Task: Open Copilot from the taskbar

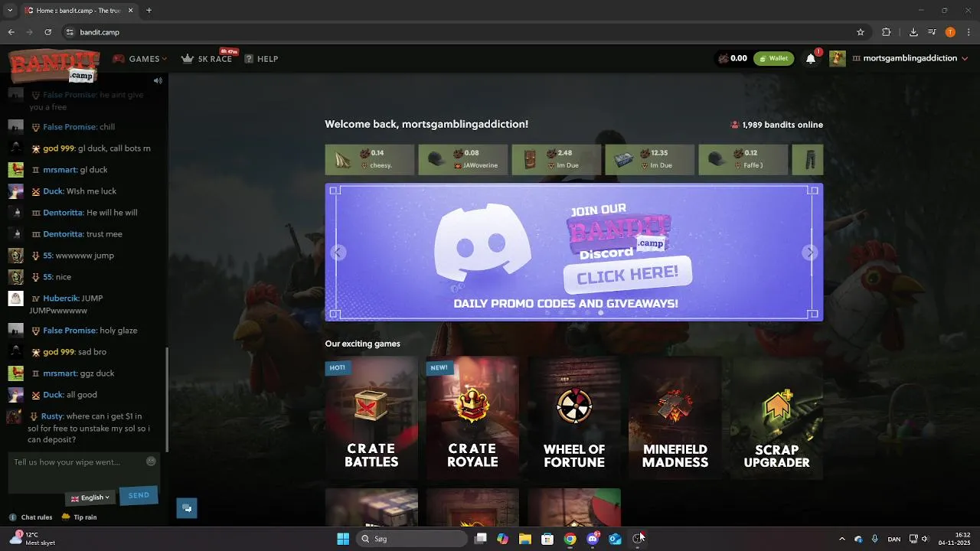Action: click(x=502, y=539)
